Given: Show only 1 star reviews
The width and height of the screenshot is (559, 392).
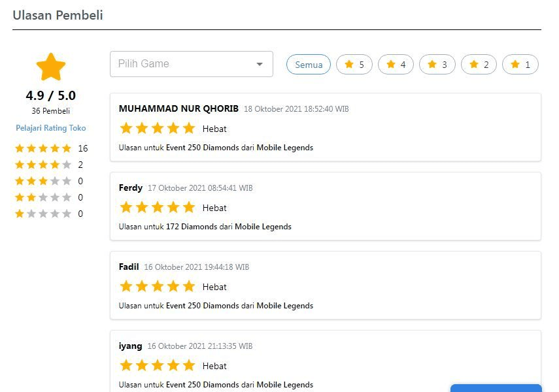Looking at the screenshot, I should 520,65.
